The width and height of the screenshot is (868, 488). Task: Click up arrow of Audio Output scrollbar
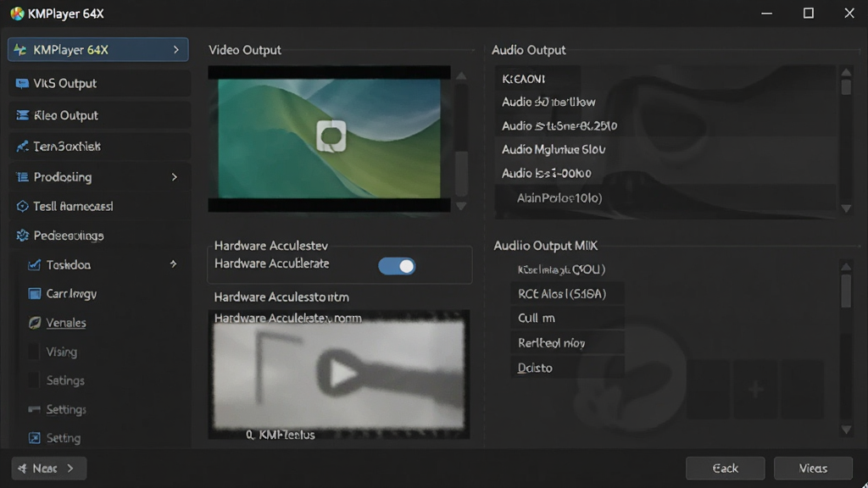pos(846,72)
